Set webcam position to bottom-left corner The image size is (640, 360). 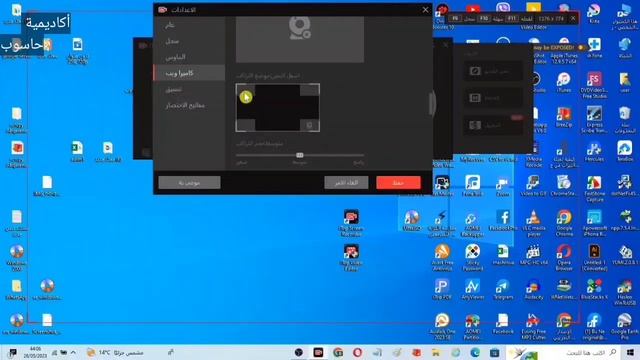246,125
